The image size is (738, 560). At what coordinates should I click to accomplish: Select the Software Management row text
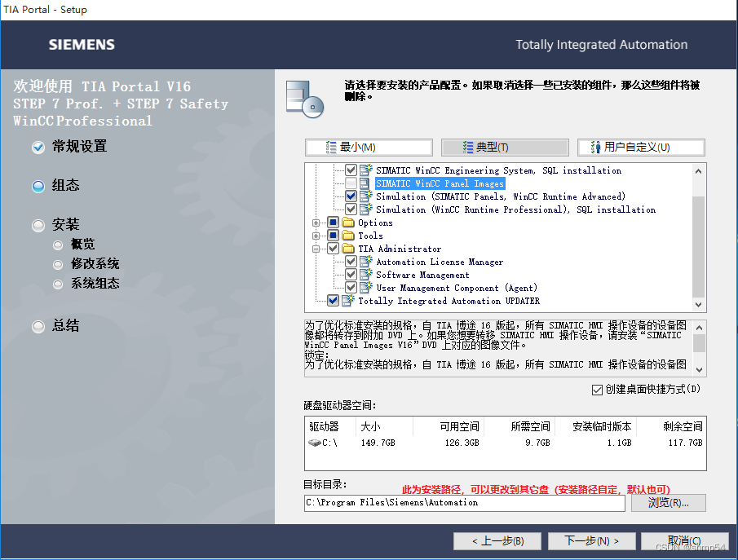422,275
